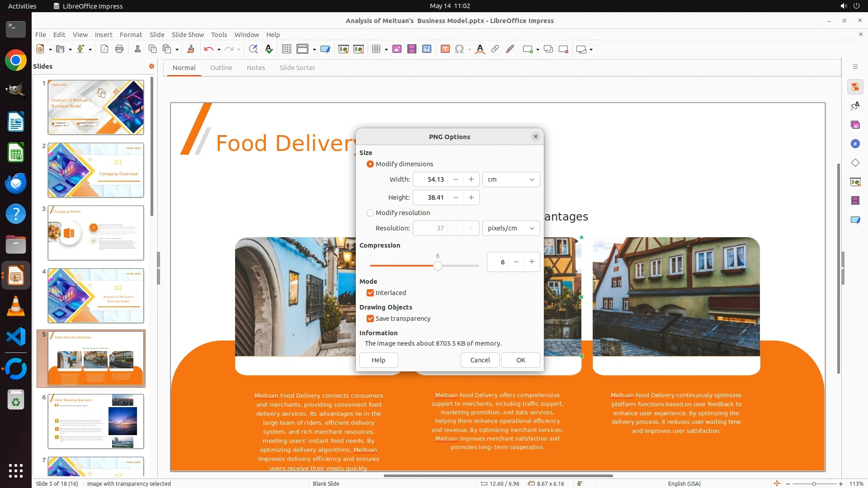Disable the Save transparency checkbox
This screenshot has width=868, height=488.
[370, 319]
